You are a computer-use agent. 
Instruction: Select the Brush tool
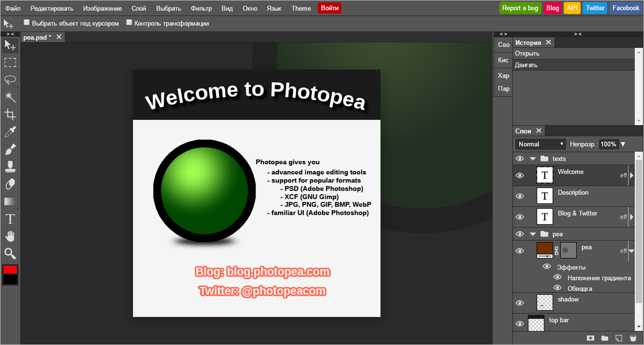click(10, 149)
